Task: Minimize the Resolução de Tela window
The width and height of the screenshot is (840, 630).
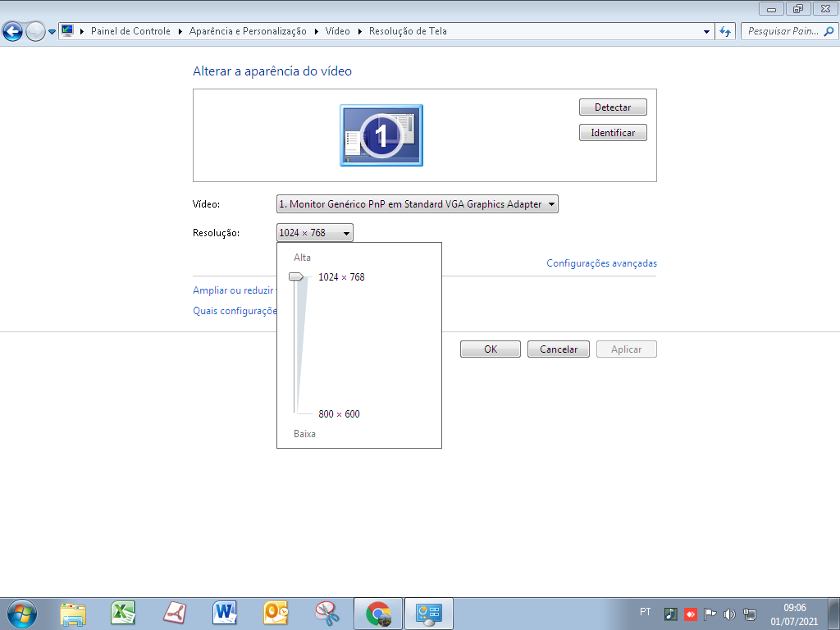Action: pos(771,8)
